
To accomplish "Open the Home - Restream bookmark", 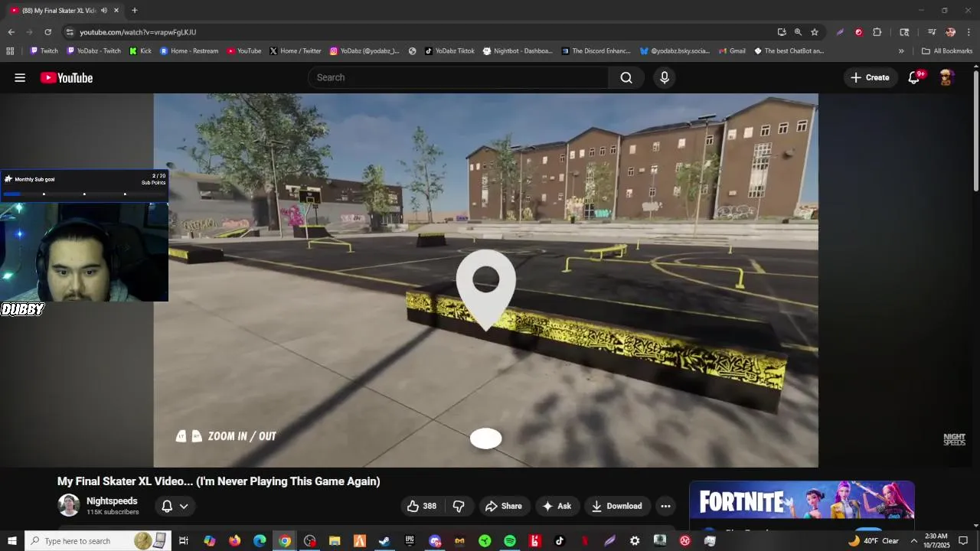I will point(189,51).
